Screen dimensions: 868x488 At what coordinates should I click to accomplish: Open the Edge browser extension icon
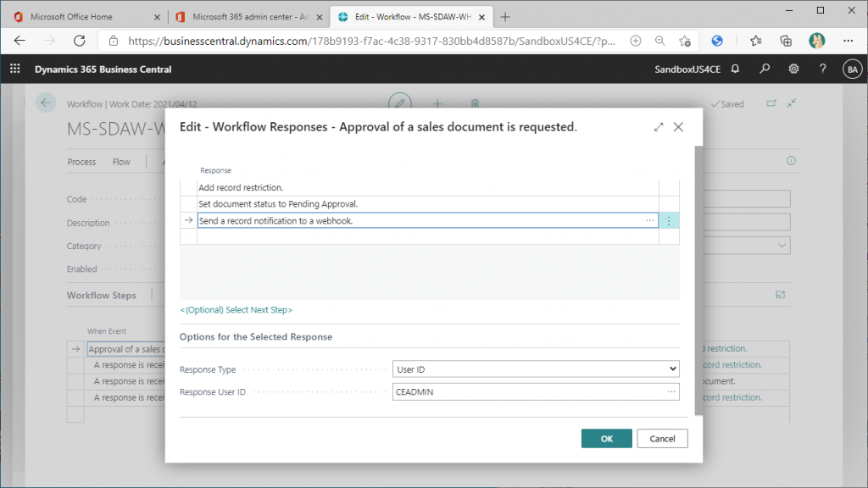coord(717,41)
